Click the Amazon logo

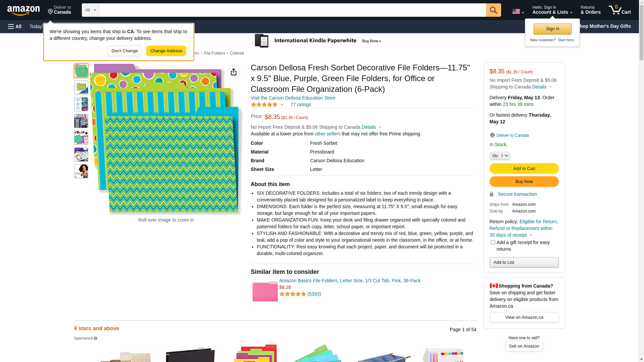point(23,10)
